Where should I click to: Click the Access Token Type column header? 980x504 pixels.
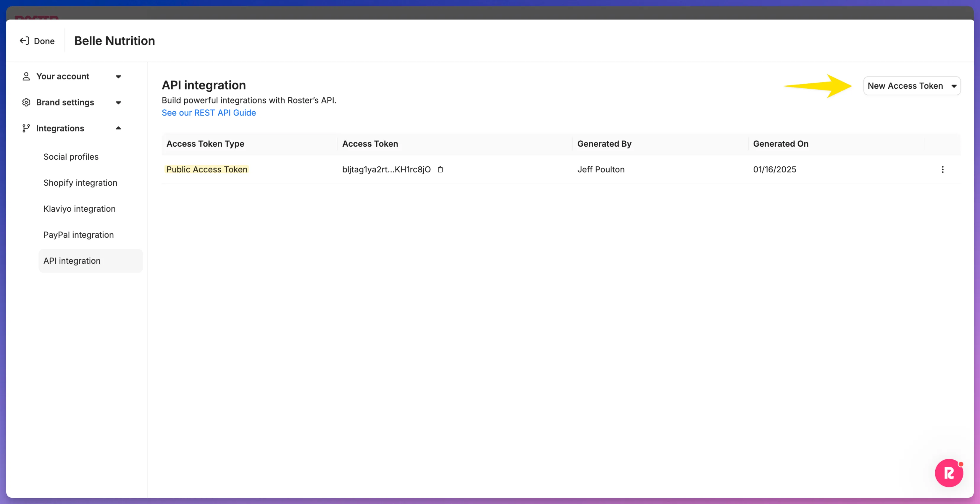[x=205, y=144]
